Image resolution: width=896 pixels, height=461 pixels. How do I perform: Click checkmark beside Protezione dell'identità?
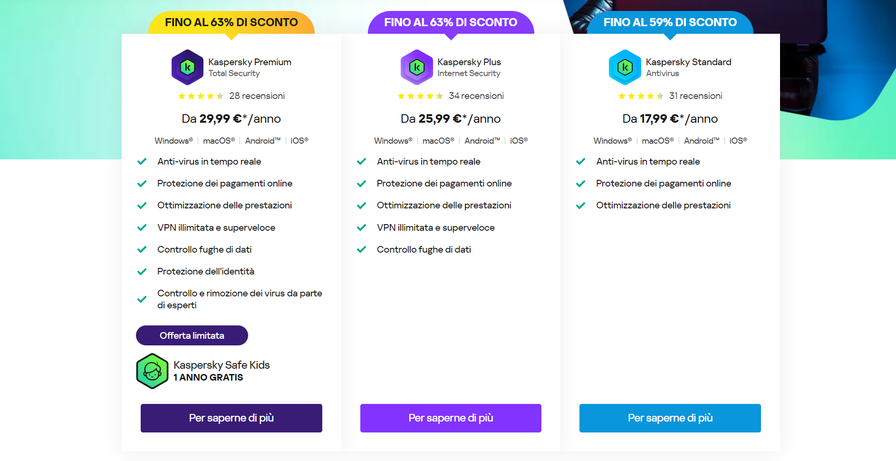click(142, 272)
